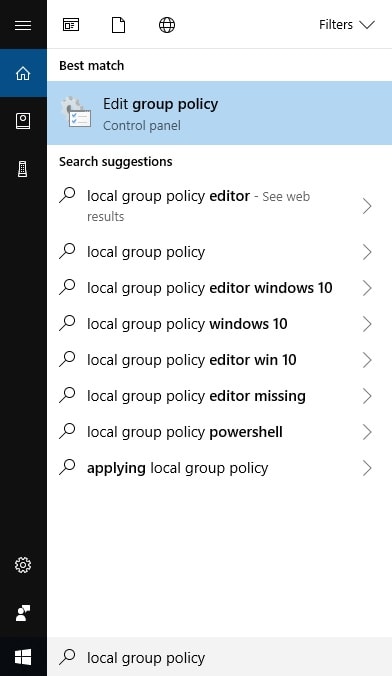Expand arrow for 'editor windows 10' suggestion
This screenshot has width=392, height=676.
367,288
